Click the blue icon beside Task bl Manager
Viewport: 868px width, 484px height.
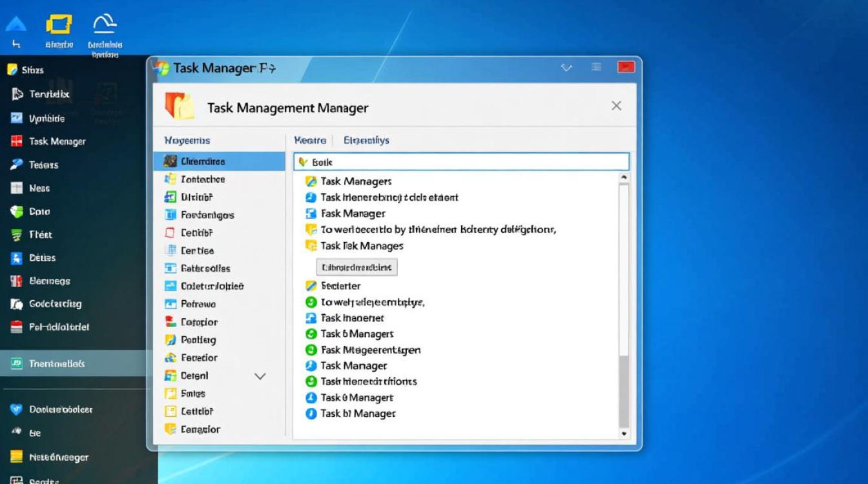tap(311, 414)
